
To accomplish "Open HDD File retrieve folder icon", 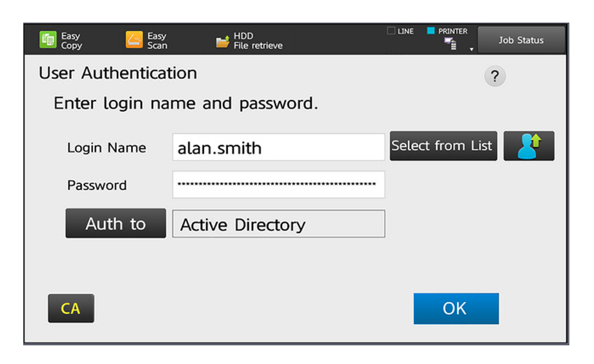I will tap(223, 41).
